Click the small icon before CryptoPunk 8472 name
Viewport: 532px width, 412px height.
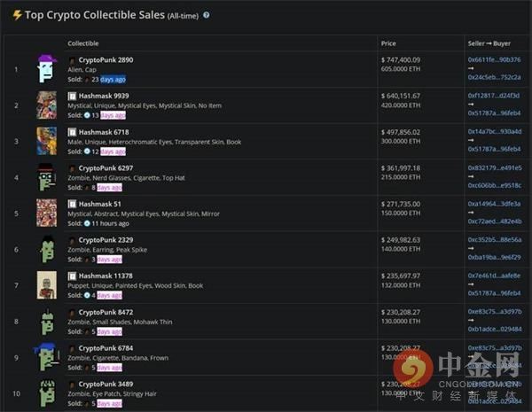72,313
